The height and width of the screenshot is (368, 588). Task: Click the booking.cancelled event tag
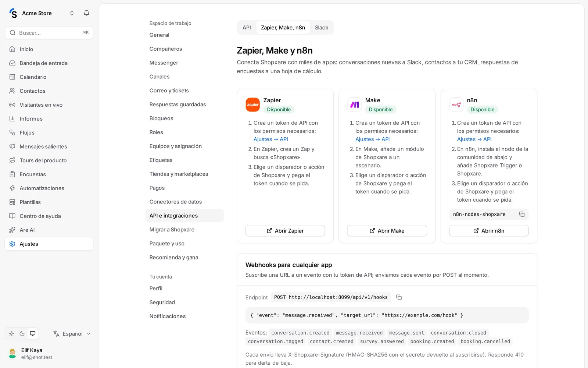point(485,342)
